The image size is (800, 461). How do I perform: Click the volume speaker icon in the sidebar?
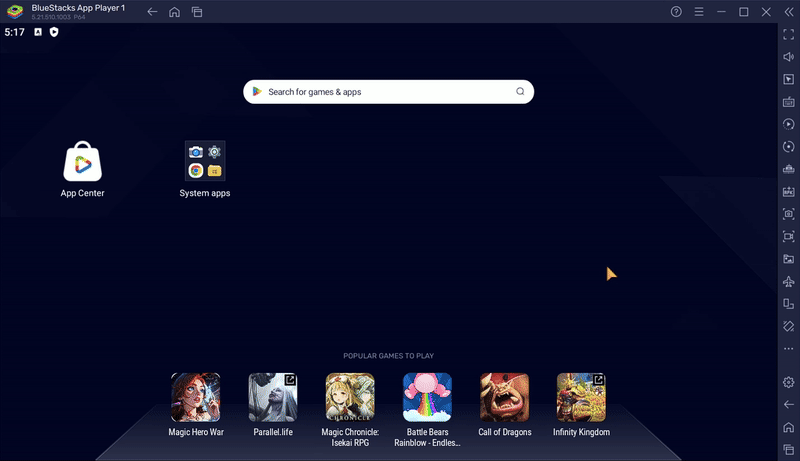pos(788,57)
